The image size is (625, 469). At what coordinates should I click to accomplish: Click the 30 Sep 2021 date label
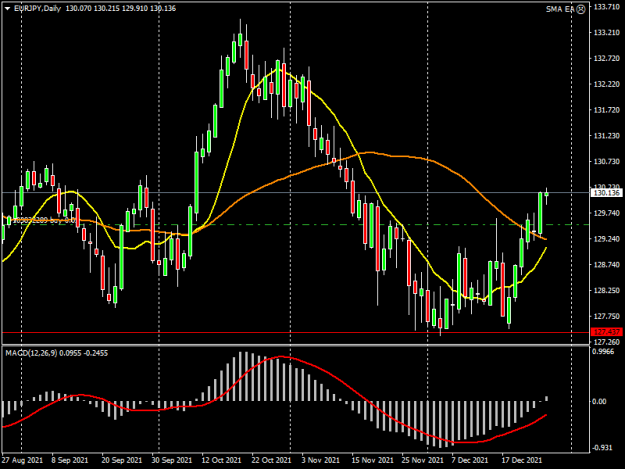coord(172,460)
